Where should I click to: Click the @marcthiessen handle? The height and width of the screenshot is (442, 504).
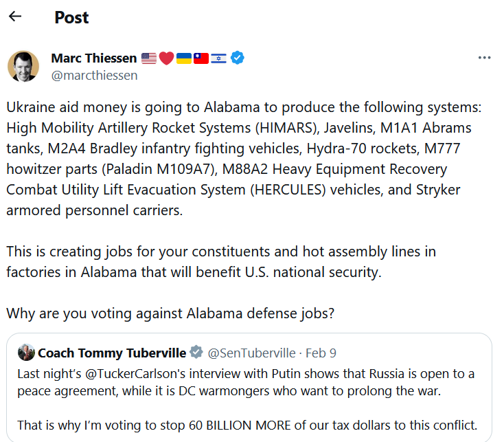point(94,76)
